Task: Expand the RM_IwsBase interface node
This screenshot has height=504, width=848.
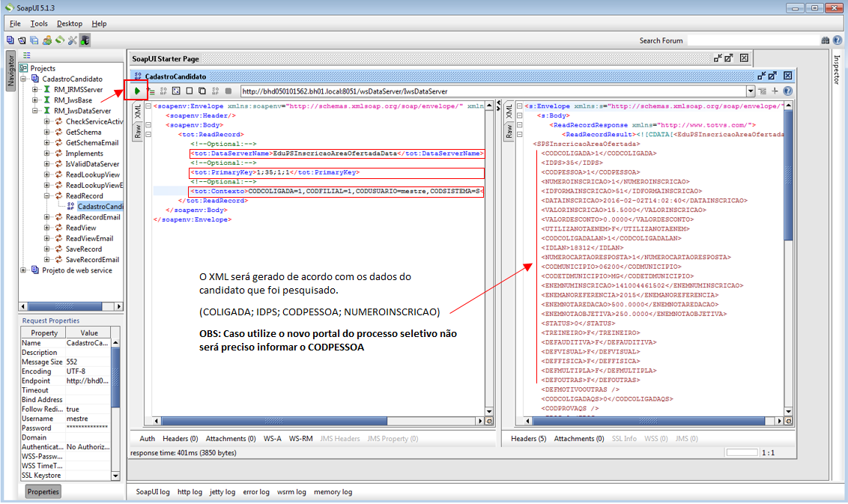Action: click(x=36, y=100)
